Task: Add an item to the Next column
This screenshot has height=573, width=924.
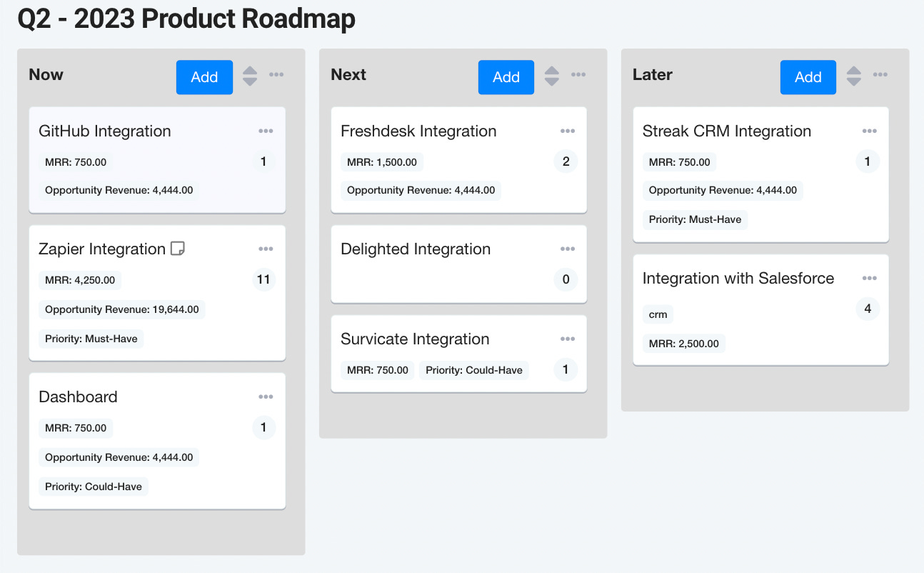Action: [506, 77]
